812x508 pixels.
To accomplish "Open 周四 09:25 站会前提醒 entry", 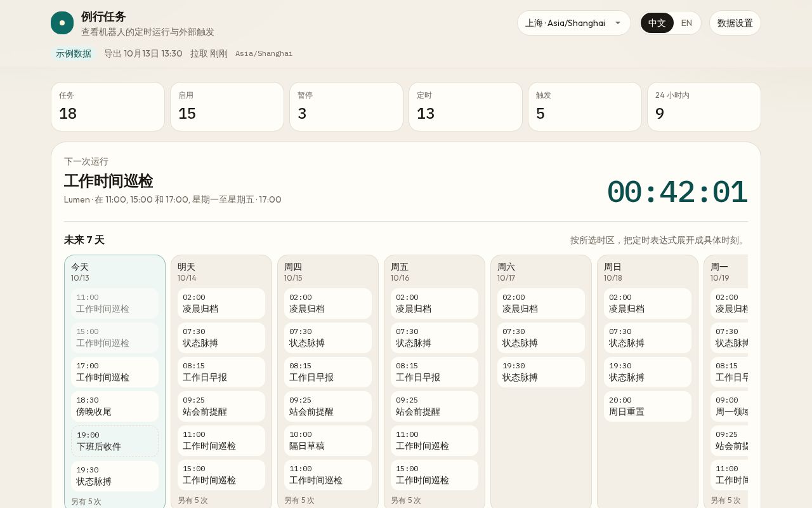I will pos(328,406).
